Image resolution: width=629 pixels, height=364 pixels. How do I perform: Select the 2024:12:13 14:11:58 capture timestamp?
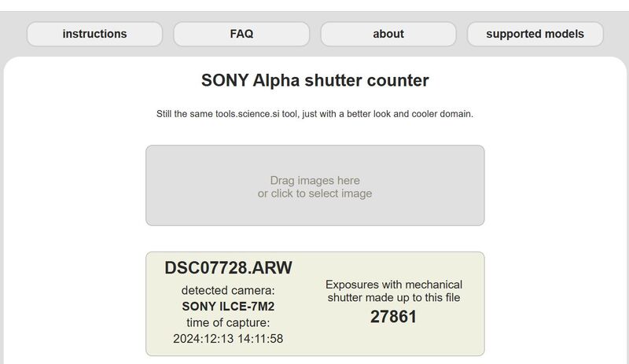click(x=228, y=339)
